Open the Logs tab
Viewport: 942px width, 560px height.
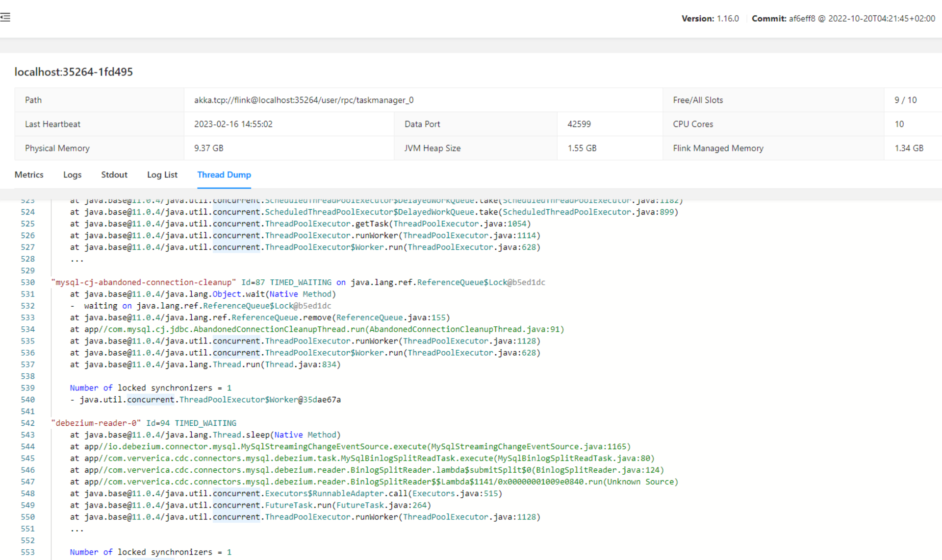click(72, 174)
